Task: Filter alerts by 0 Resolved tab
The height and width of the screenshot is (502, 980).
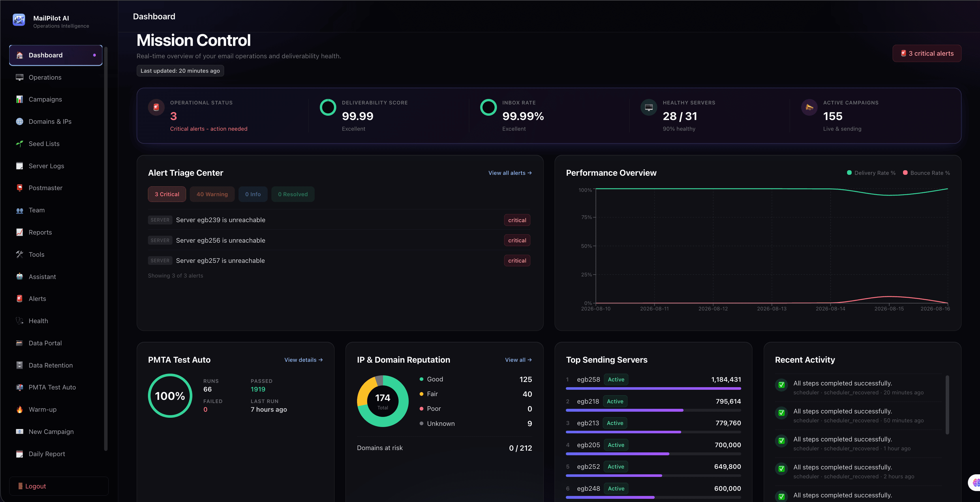Action: click(293, 194)
